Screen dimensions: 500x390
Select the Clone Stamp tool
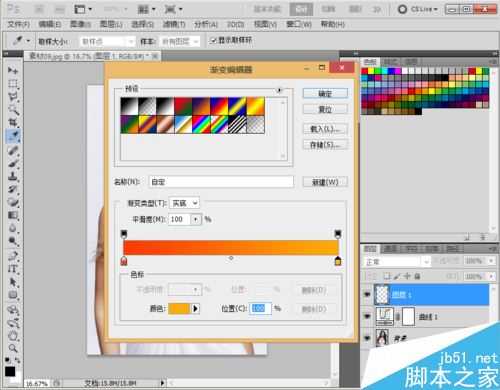tap(13, 176)
